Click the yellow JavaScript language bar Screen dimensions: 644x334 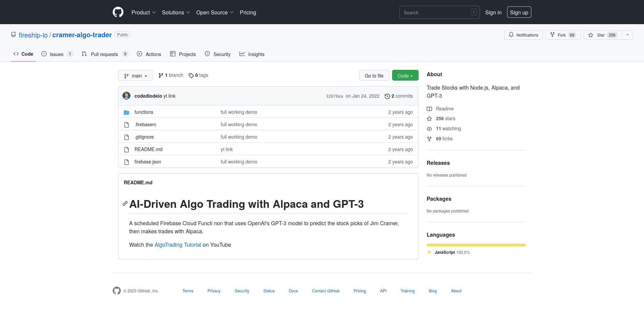click(476, 245)
